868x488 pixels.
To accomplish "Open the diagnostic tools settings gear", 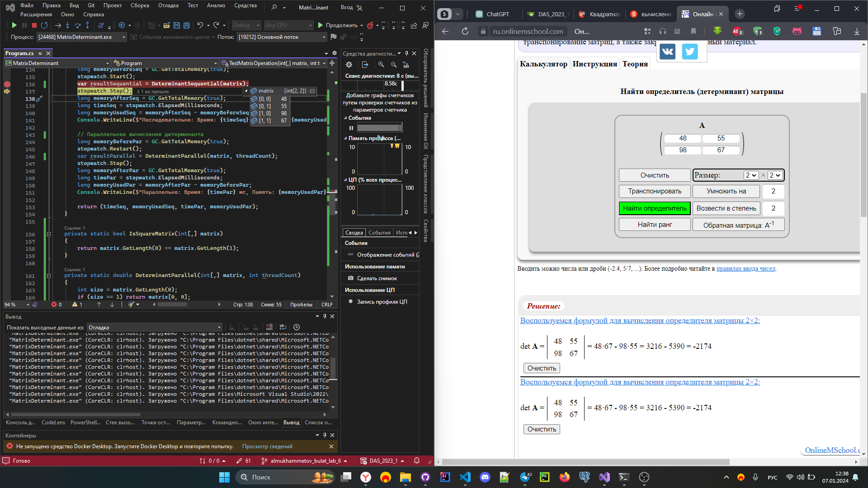I will (x=349, y=65).
